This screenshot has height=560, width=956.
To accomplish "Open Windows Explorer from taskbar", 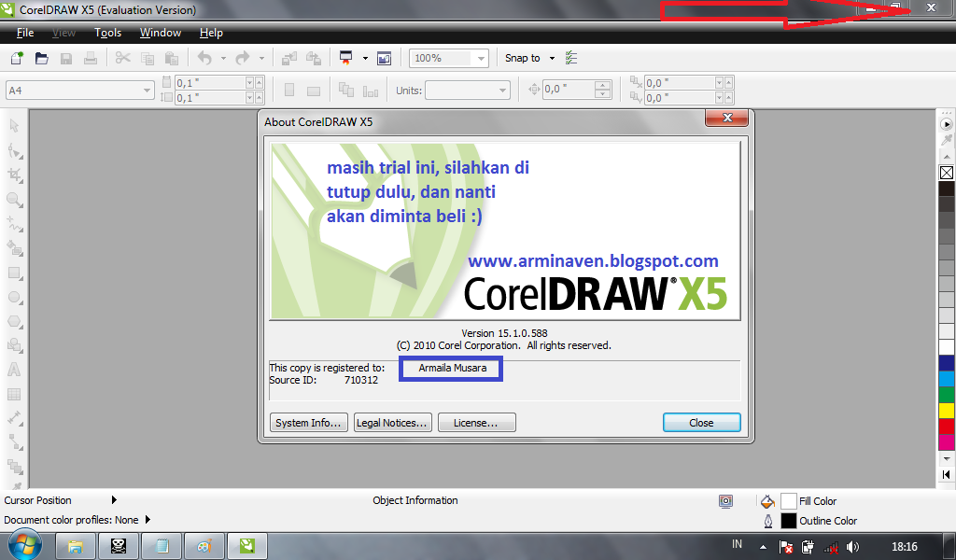I will (76, 546).
